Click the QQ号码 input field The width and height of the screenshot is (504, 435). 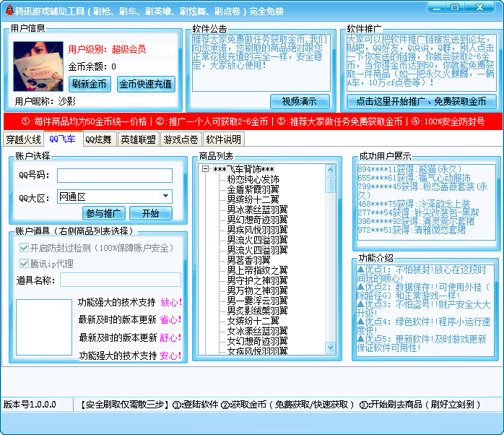tap(115, 176)
